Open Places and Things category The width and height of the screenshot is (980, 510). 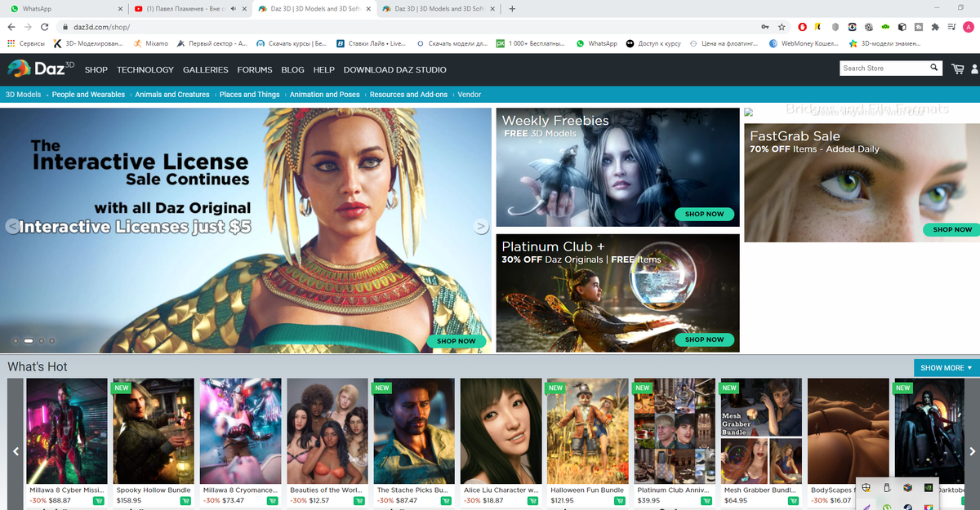[x=250, y=95]
